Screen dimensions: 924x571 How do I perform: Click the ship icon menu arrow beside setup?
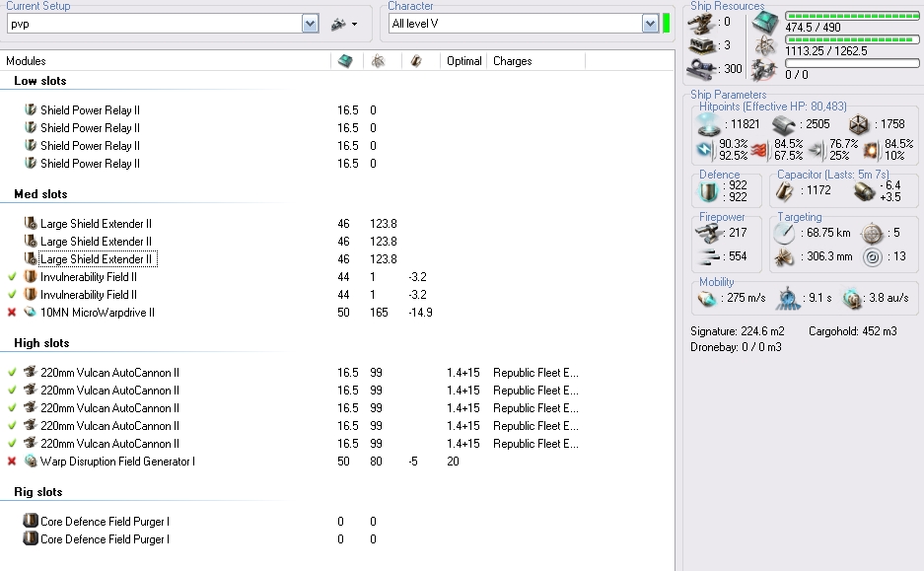354,24
